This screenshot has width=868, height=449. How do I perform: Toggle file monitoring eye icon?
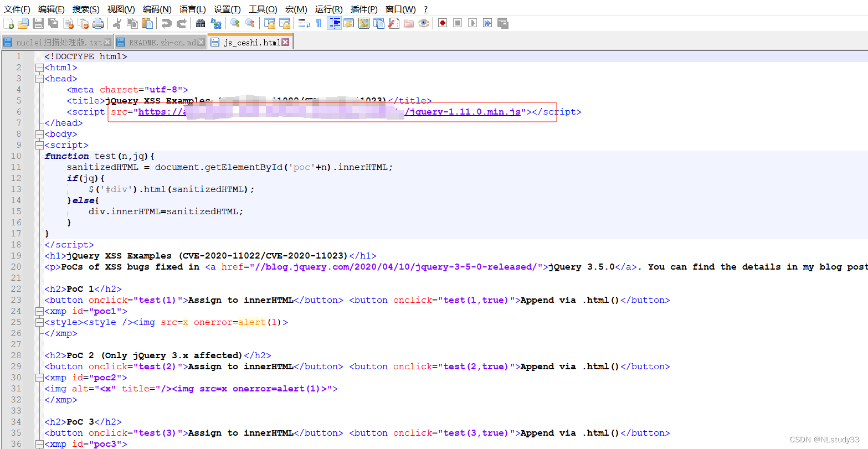tap(424, 23)
